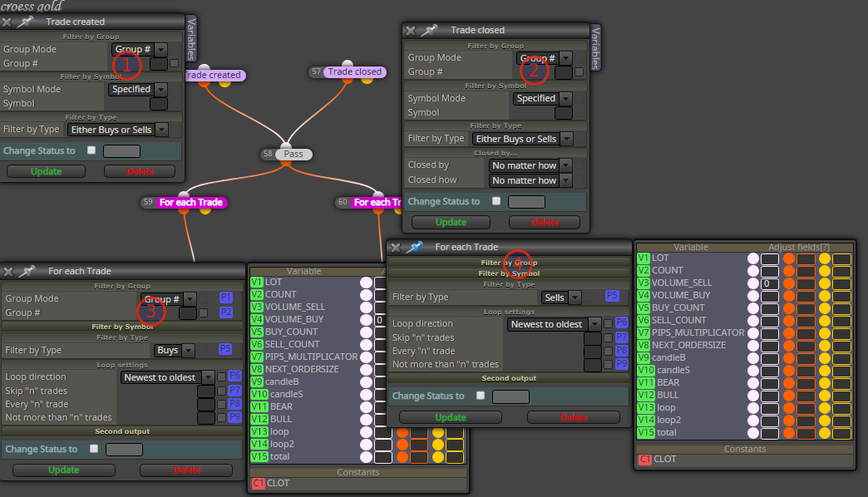
Task: Click Delete button in left For each Trade panel
Action: click(186, 470)
